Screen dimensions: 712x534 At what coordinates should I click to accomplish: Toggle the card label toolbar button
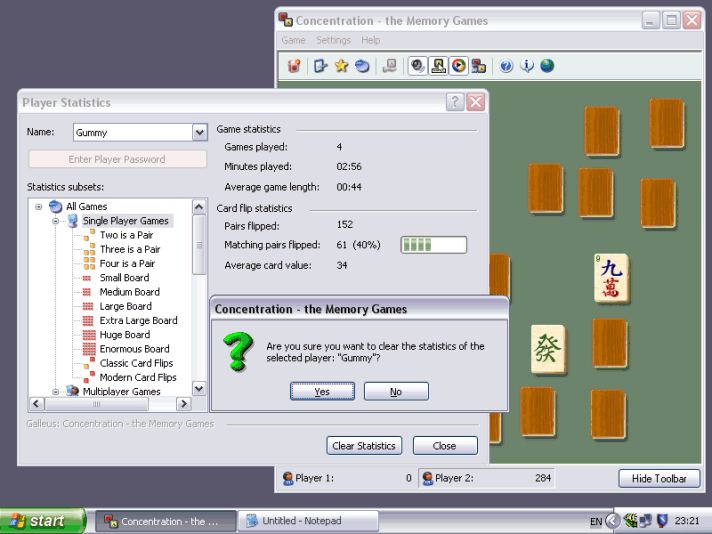click(x=438, y=66)
